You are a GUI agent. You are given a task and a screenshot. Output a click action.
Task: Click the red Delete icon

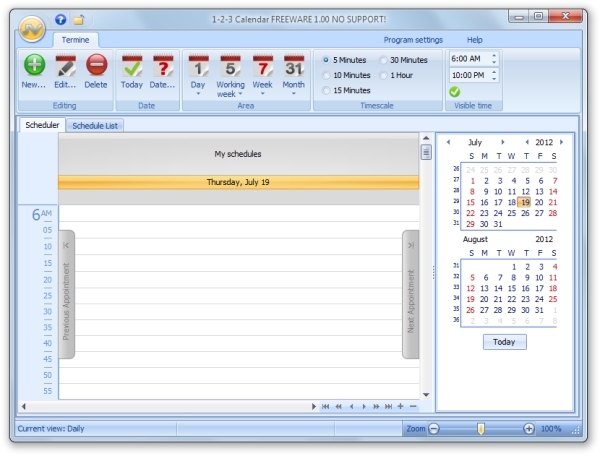(96, 66)
